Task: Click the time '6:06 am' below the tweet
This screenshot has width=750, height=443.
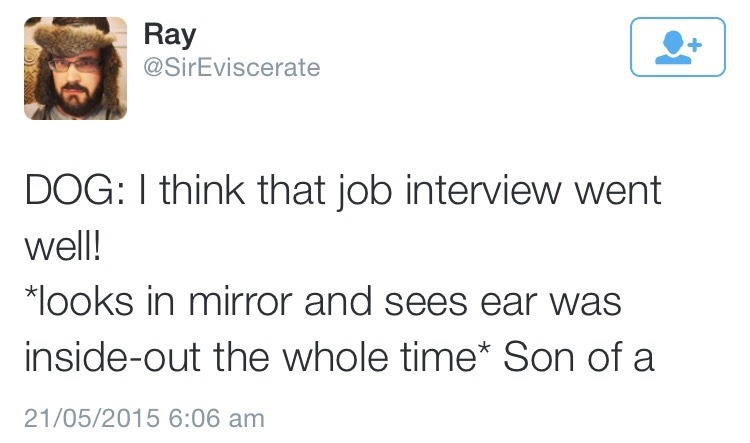Action: pos(224,415)
